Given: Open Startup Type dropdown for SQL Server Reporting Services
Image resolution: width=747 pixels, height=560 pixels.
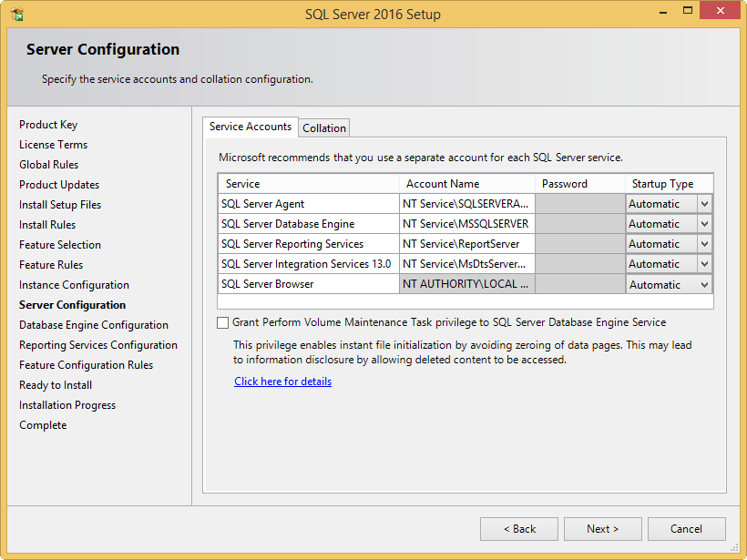Looking at the screenshot, I should [x=704, y=244].
